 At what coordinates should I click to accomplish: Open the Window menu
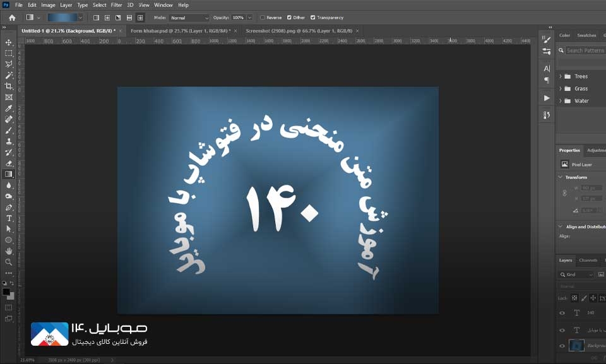tap(163, 5)
